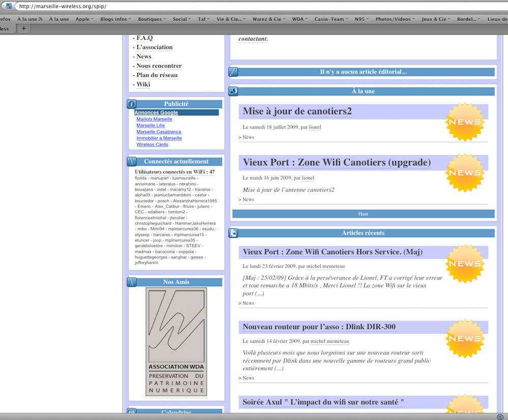Open the Wireless Cards ad link

click(152, 144)
